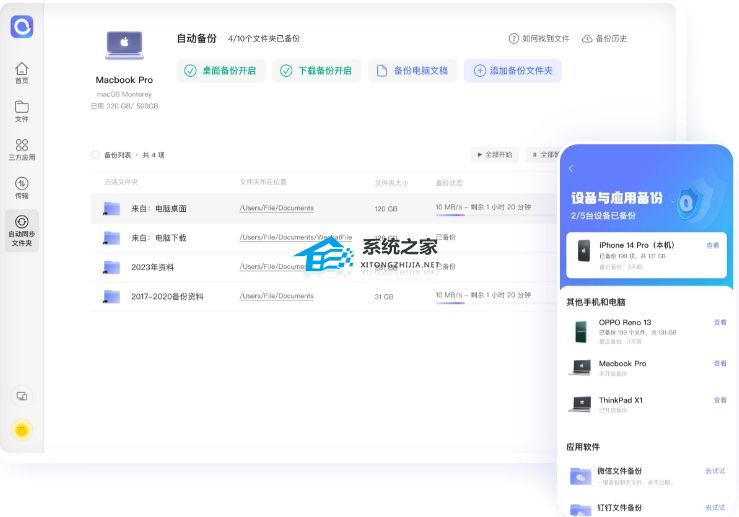Click folder icon of 2017-2020备份资料
The height and width of the screenshot is (517, 739).
pyautogui.click(x=111, y=296)
